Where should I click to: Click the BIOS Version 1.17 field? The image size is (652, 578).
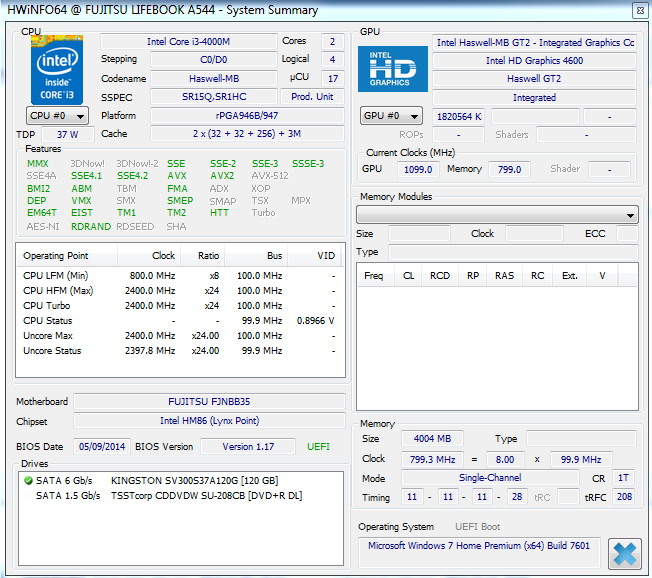[x=248, y=447]
